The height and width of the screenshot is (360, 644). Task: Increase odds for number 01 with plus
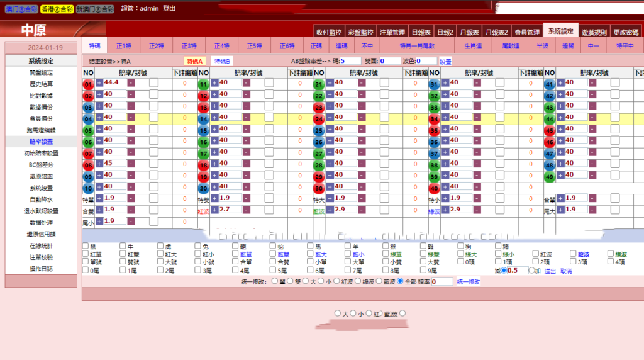(x=99, y=82)
